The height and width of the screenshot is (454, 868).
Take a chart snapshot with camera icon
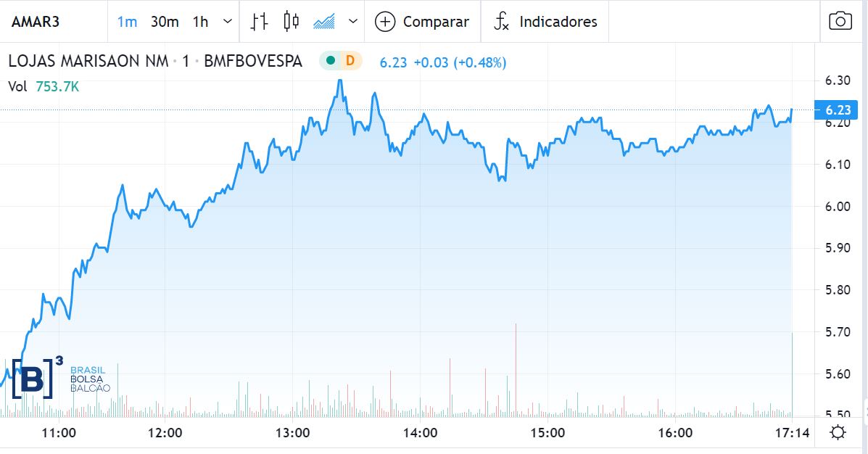pyautogui.click(x=840, y=21)
